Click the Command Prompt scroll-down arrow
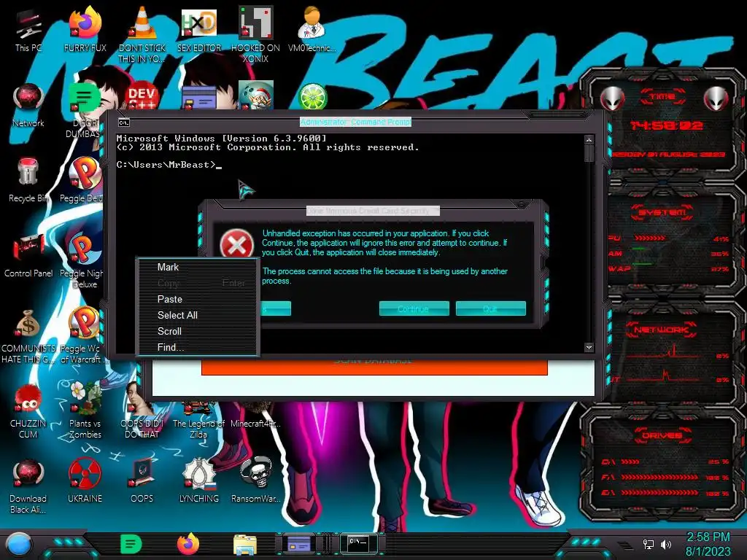This screenshot has height=560, width=747. 589,347
